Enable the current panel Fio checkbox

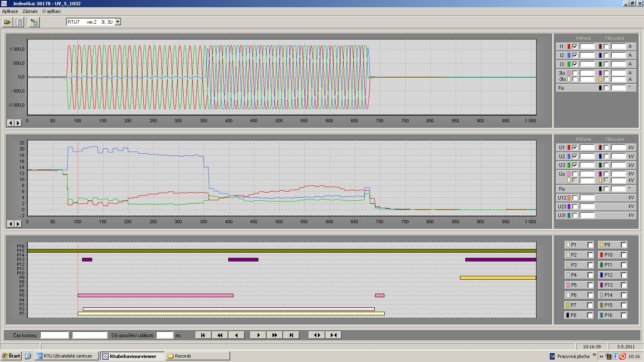pyautogui.click(x=606, y=88)
